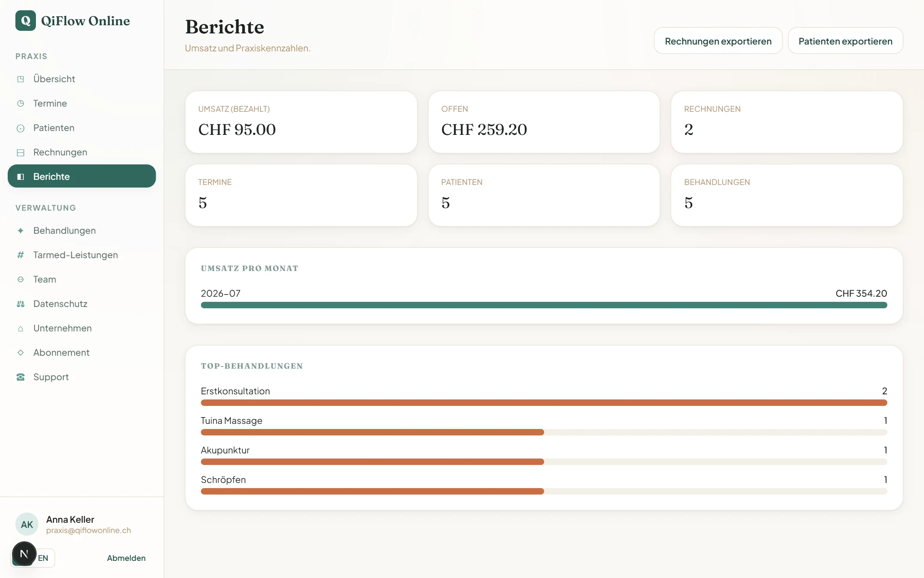Image resolution: width=924 pixels, height=578 pixels.
Task: Click the Akupunktur treatment bar
Action: tap(544, 462)
